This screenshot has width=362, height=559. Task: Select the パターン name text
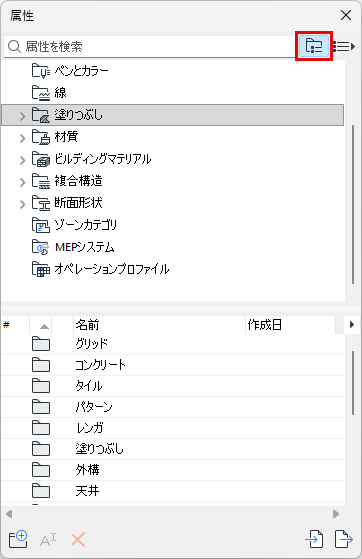tap(94, 407)
